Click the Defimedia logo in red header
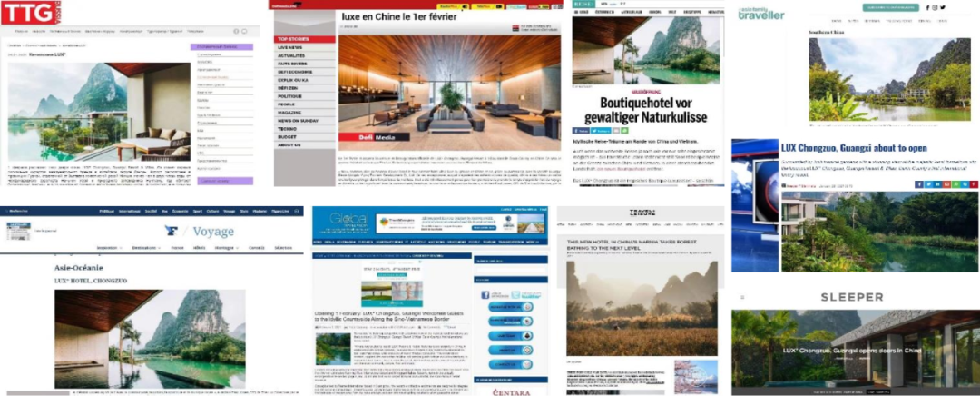This screenshot has height=396, width=980. 286,5
